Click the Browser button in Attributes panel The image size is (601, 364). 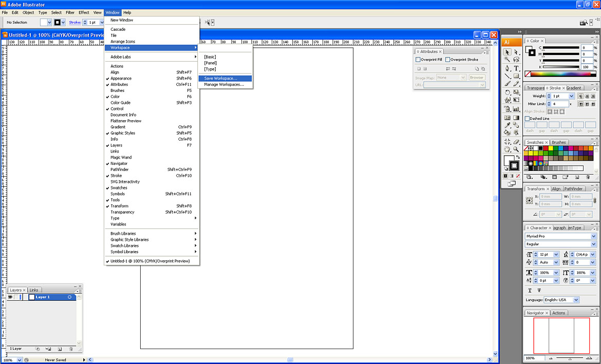coord(476,78)
